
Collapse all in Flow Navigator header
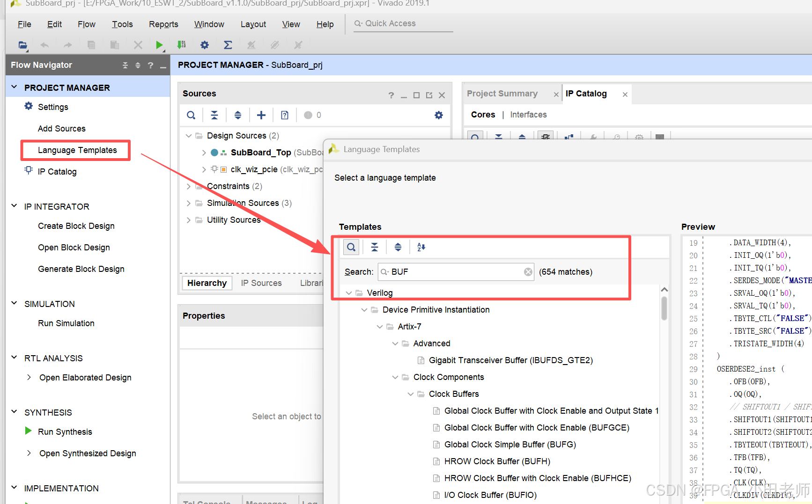125,65
